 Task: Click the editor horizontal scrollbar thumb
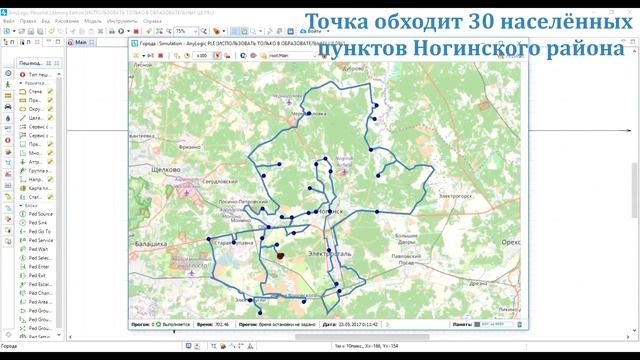pyautogui.click(x=362, y=337)
